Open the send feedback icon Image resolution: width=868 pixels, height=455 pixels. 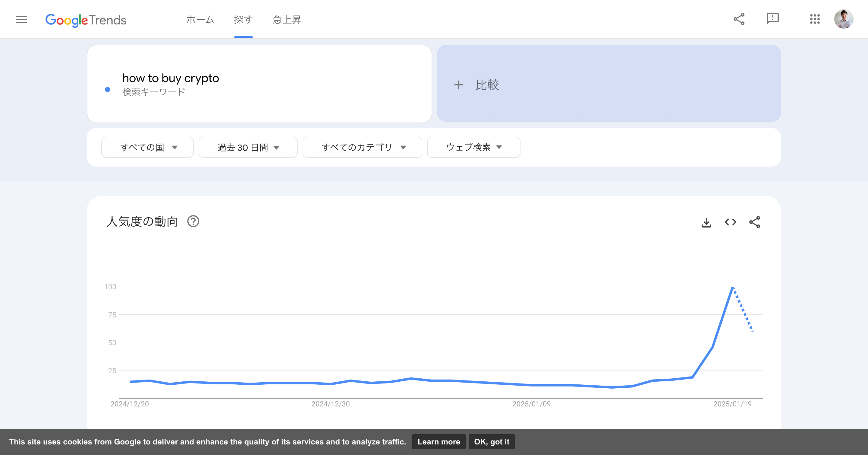(x=772, y=18)
